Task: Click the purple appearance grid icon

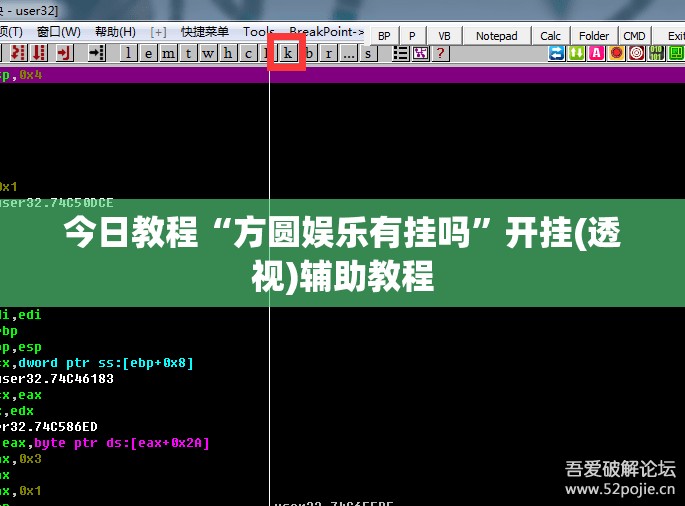Action: pos(420,53)
